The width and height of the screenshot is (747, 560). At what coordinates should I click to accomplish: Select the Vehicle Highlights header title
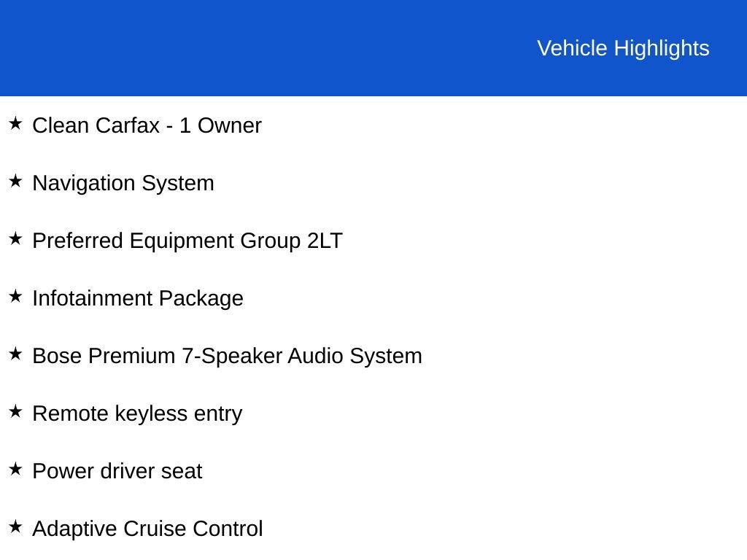point(623,49)
